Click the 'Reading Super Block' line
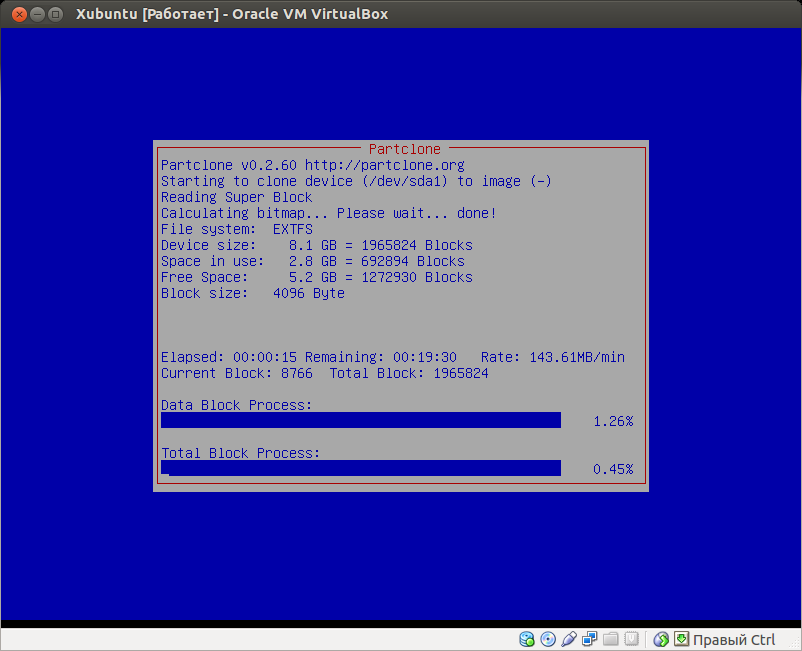Image resolution: width=802 pixels, height=651 pixels. pos(236,197)
